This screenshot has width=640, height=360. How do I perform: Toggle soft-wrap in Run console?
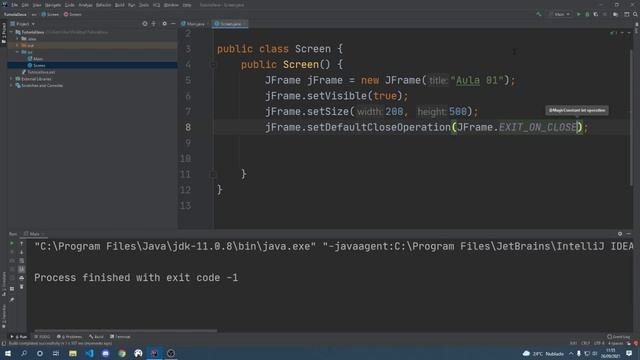click(22, 260)
